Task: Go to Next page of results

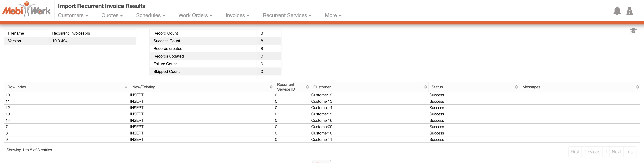Action: point(616,152)
